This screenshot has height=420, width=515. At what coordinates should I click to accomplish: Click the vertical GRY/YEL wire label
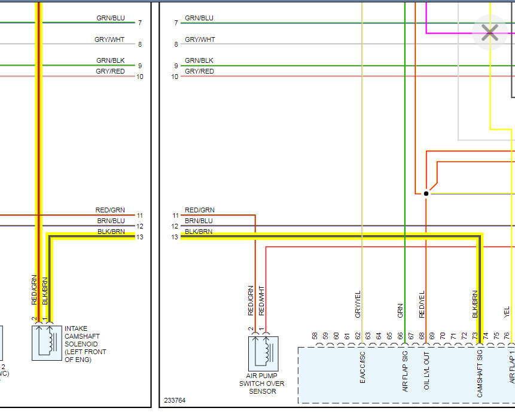click(358, 305)
